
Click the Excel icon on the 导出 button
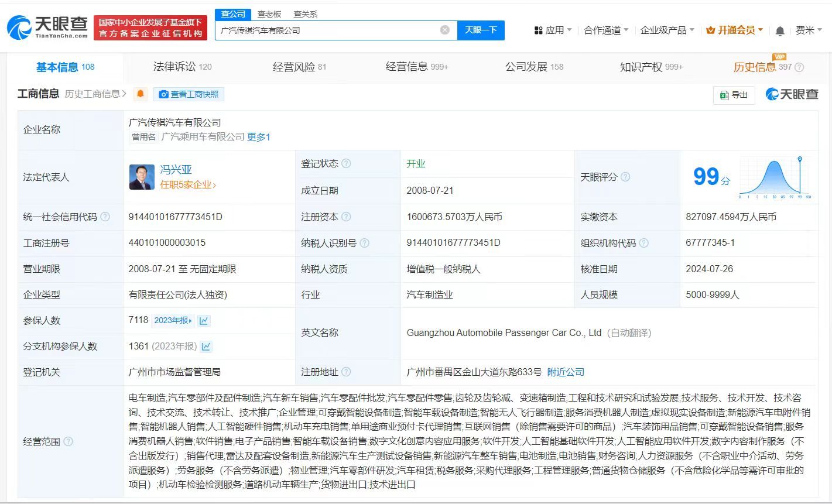(724, 95)
